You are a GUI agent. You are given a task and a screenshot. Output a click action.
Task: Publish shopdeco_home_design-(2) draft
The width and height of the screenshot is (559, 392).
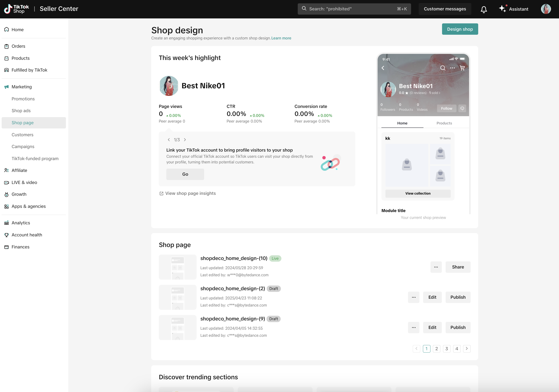point(458,297)
